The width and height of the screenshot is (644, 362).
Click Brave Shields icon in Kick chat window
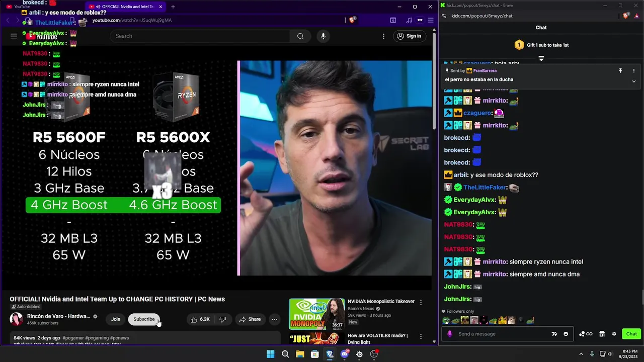[x=626, y=16]
